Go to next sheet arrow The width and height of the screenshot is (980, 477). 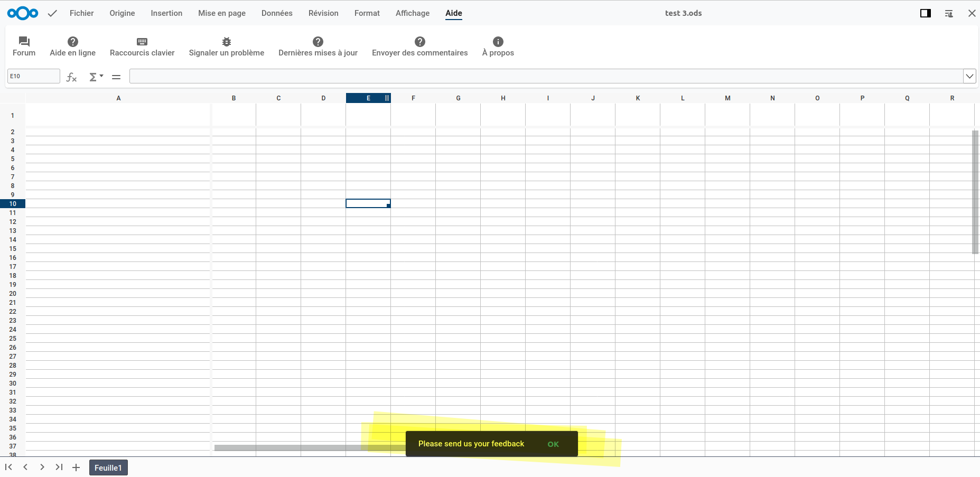click(x=42, y=467)
